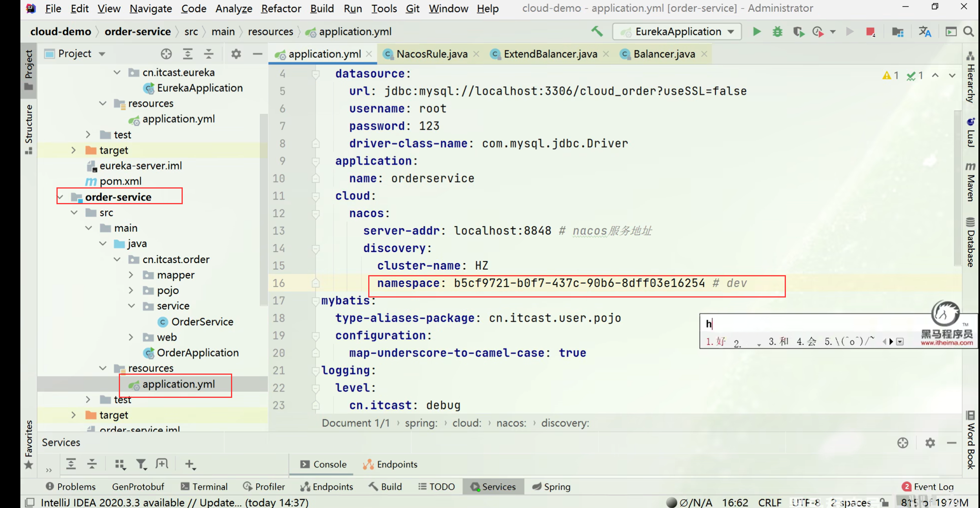Select opened file locate target icon
Image resolution: width=980 pixels, height=508 pixels.
(166, 54)
